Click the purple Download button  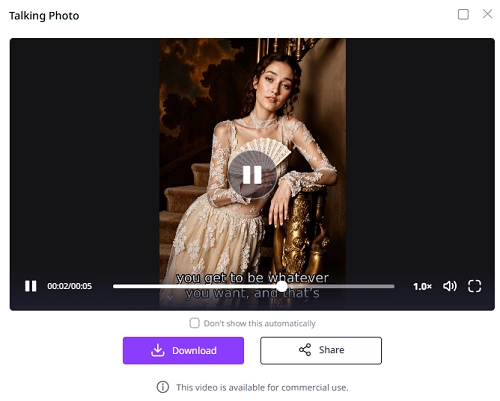183,350
